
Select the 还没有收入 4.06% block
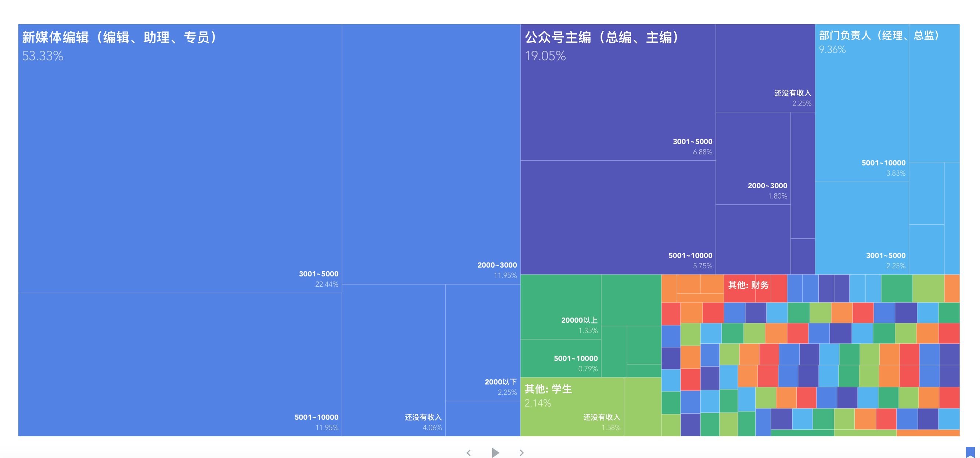tap(393, 360)
